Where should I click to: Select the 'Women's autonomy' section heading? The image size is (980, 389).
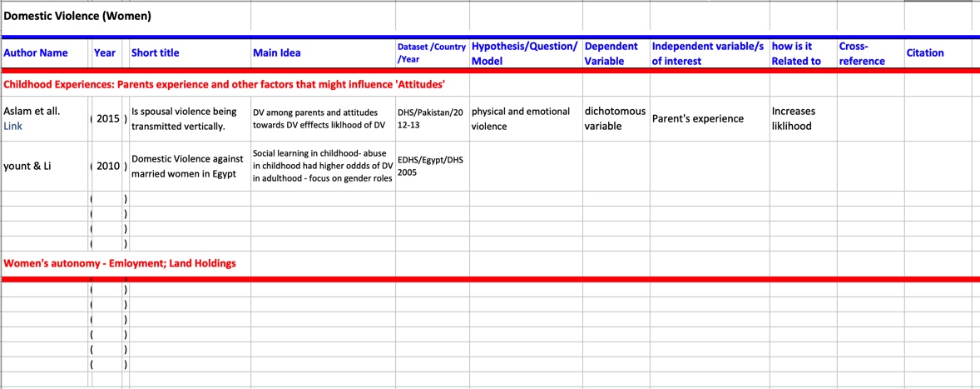point(120,263)
